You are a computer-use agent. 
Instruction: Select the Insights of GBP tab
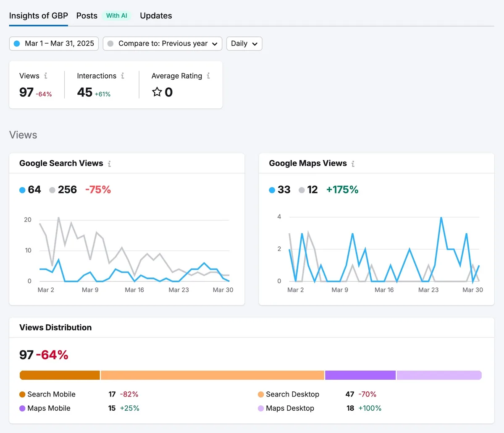click(x=39, y=16)
